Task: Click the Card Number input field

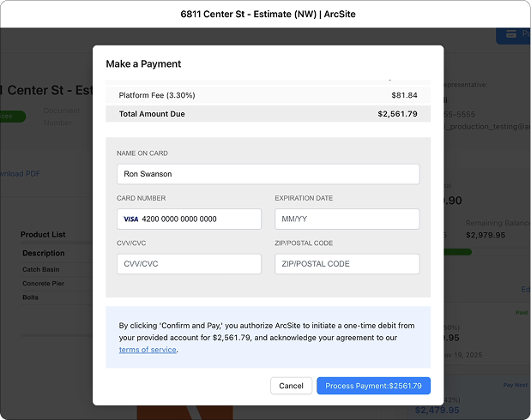Action: [x=189, y=219]
